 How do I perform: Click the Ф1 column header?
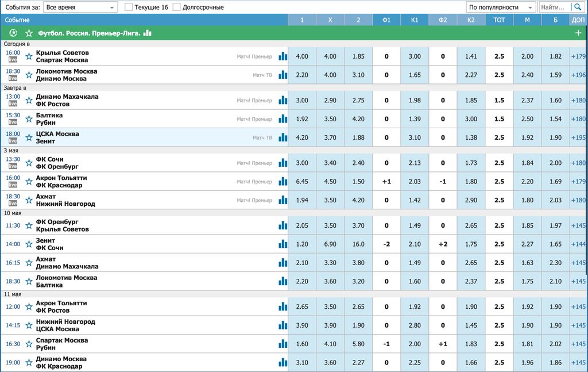pyautogui.click(x=386, y=20)
